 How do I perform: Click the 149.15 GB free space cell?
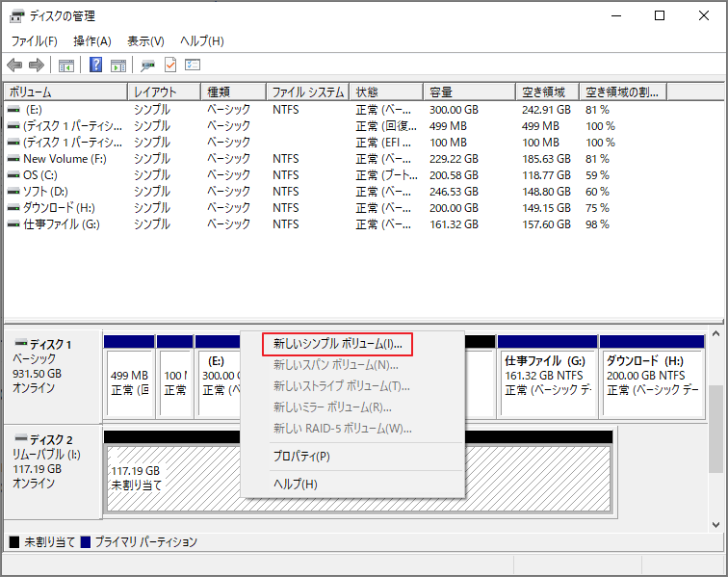tap(546, 208)
